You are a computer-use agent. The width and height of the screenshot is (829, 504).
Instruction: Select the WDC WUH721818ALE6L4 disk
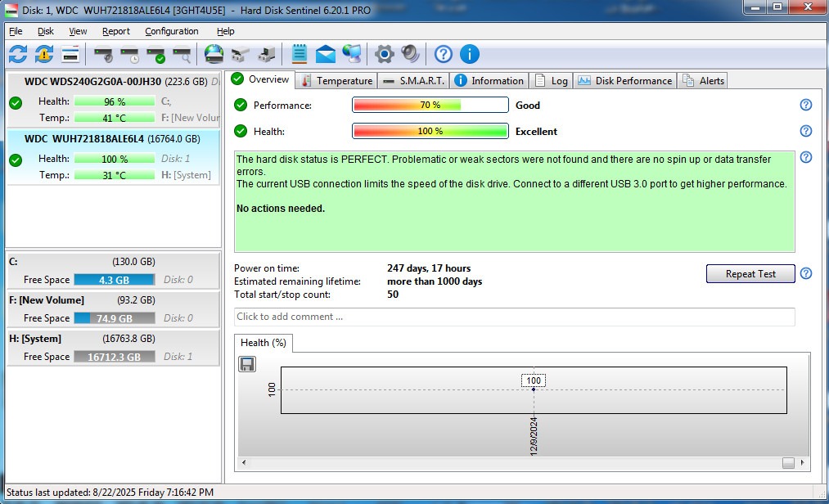point(113,157)
